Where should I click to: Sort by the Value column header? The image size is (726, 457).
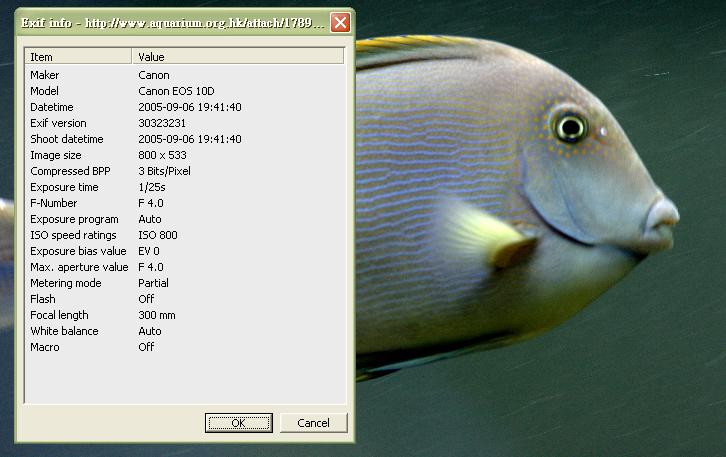click(238, 56)
